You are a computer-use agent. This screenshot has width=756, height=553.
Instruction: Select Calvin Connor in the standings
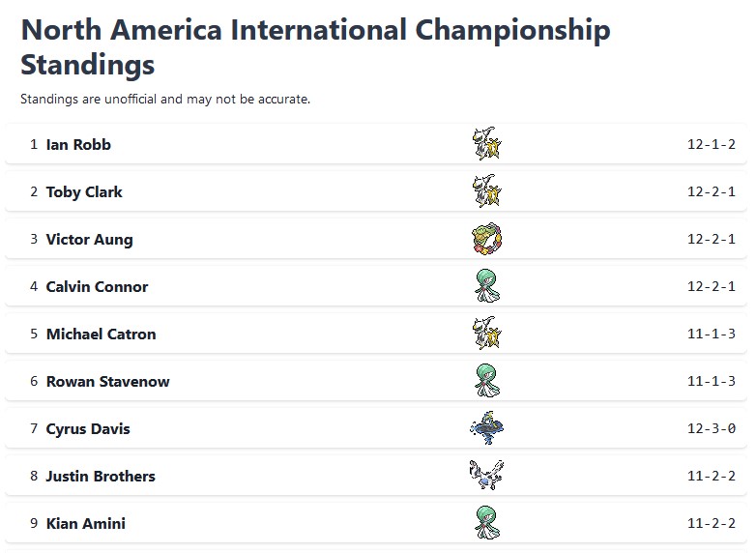97,286
